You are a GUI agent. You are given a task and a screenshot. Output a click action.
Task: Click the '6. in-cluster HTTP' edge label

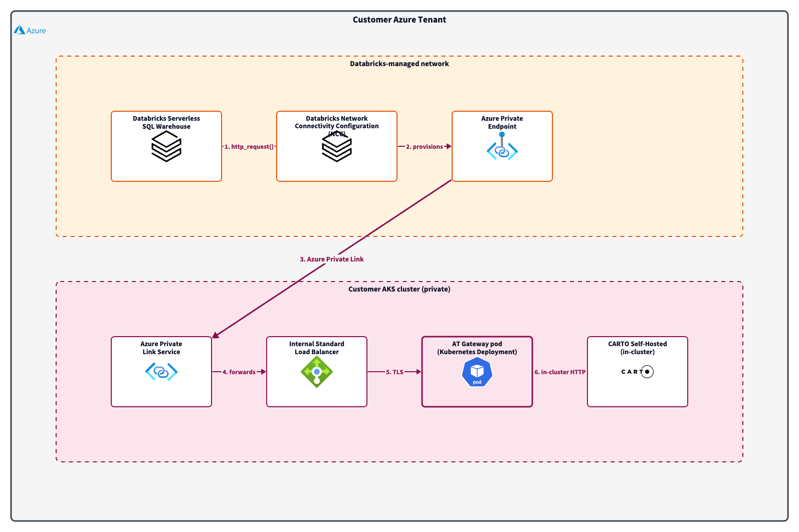pos(560,372)
